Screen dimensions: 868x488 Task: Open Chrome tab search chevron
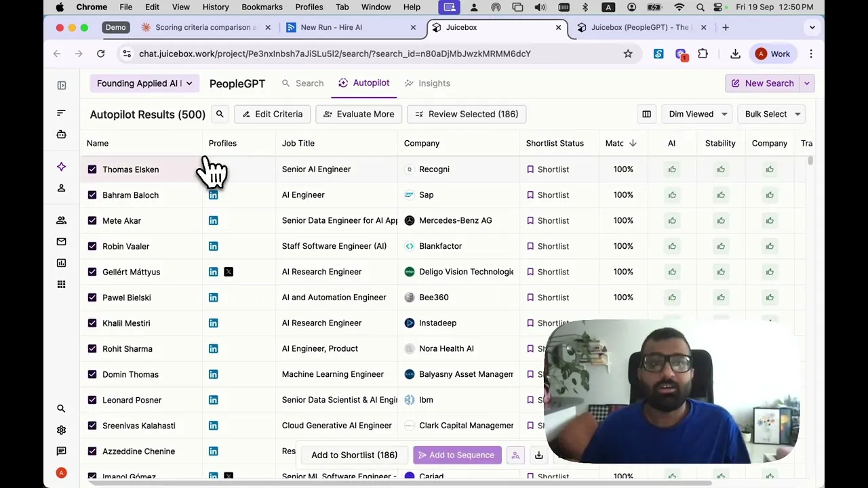[812, 28]
